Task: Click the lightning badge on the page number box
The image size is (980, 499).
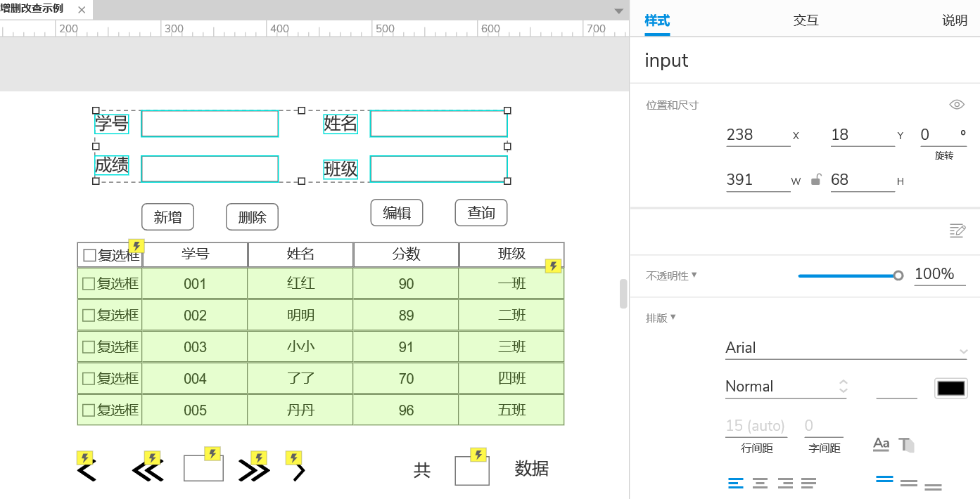Action: pyautogui.click(x=213, y=454)
